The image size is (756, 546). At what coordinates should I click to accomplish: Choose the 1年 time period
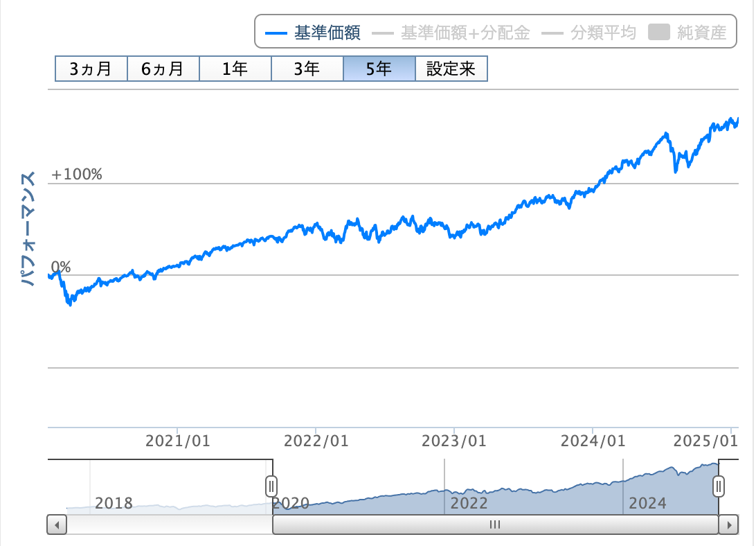click(x=235, y=69)
